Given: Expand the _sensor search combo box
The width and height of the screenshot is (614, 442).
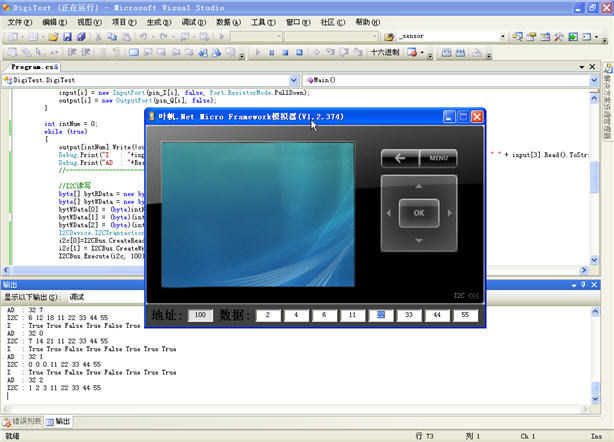Looking at the screenshot, I should point(503,37).
